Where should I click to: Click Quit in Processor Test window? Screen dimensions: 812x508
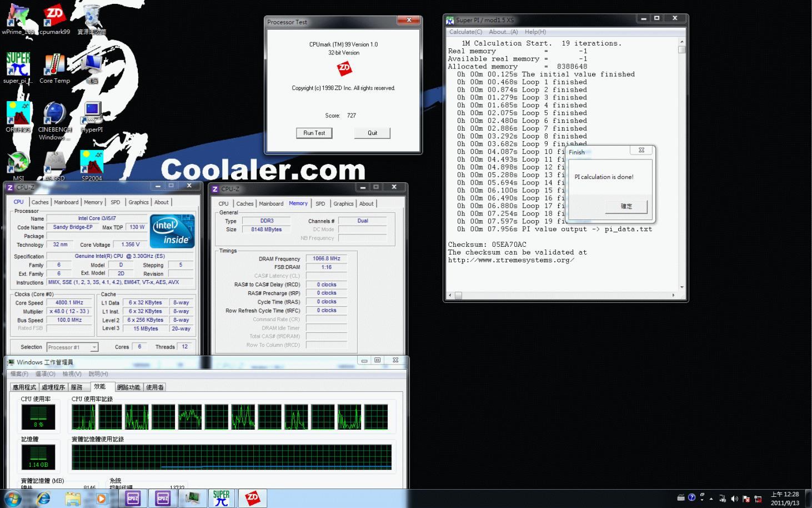pyautogui.click(x=372, y=133)
